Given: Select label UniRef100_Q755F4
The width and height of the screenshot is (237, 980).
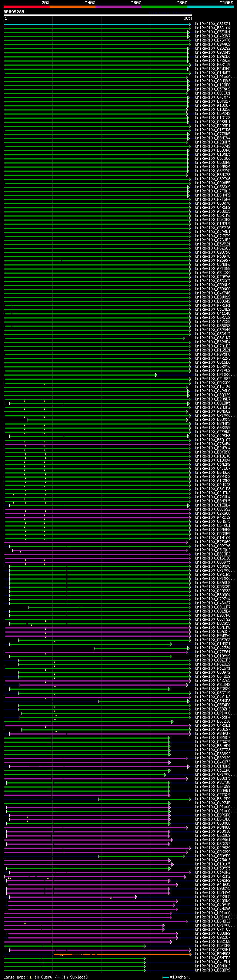Looking at the screenshot, I should click(x=213, y=717).
